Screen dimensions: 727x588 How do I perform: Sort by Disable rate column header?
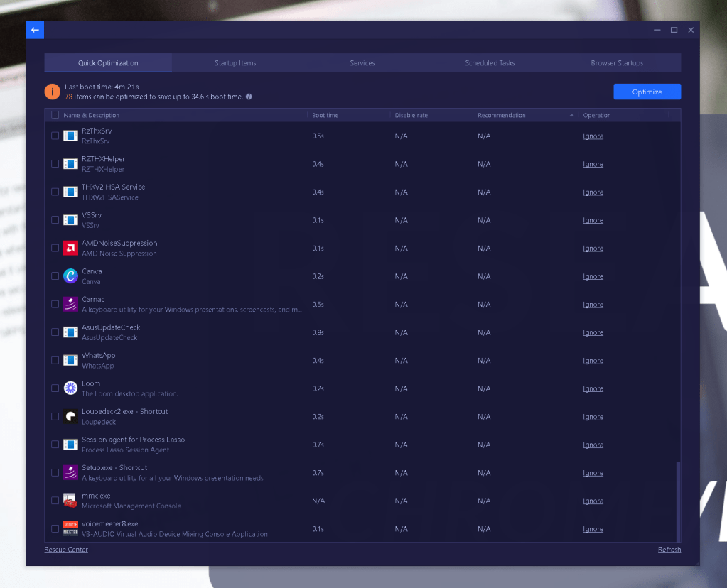pos(411,115)
